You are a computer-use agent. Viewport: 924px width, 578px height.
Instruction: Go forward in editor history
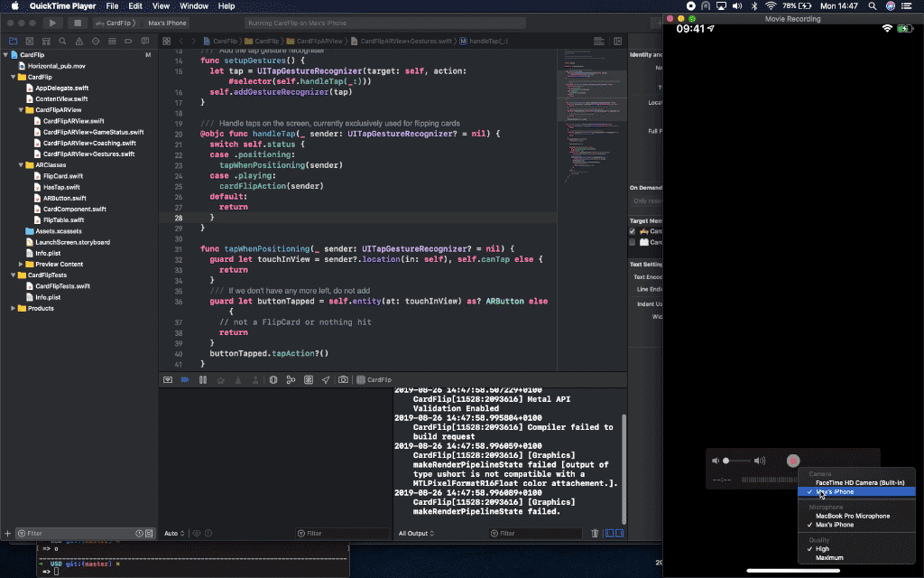pyautogui.click(x=193, y=42)
